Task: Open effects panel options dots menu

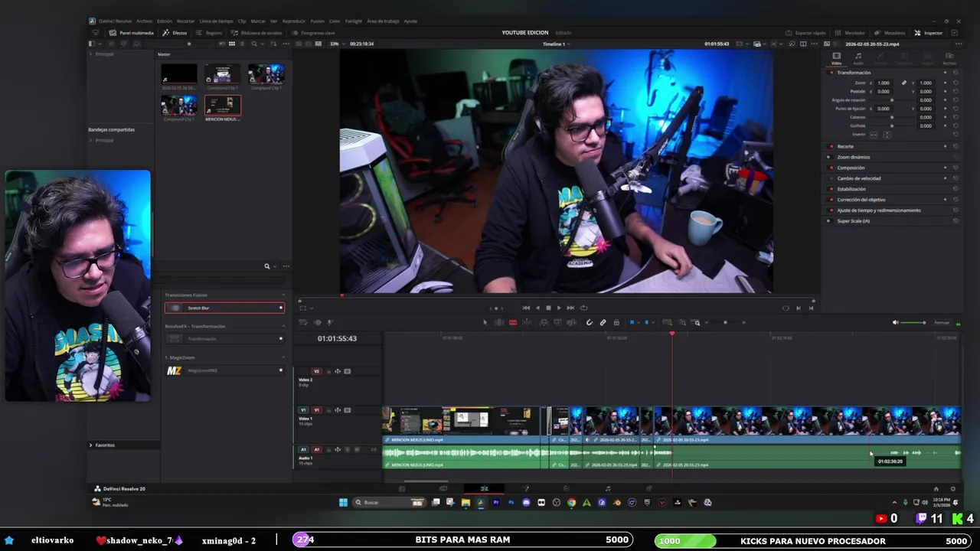Action: coord(286,266)
